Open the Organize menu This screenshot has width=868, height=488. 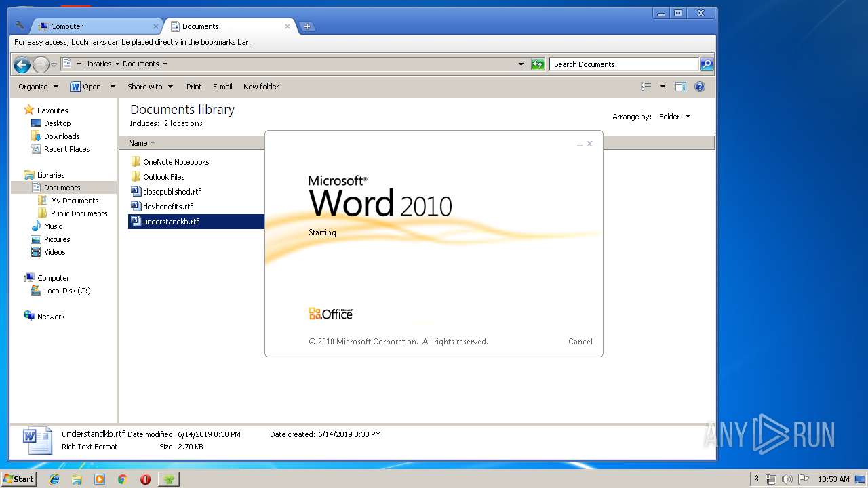[x=39, y=87]
